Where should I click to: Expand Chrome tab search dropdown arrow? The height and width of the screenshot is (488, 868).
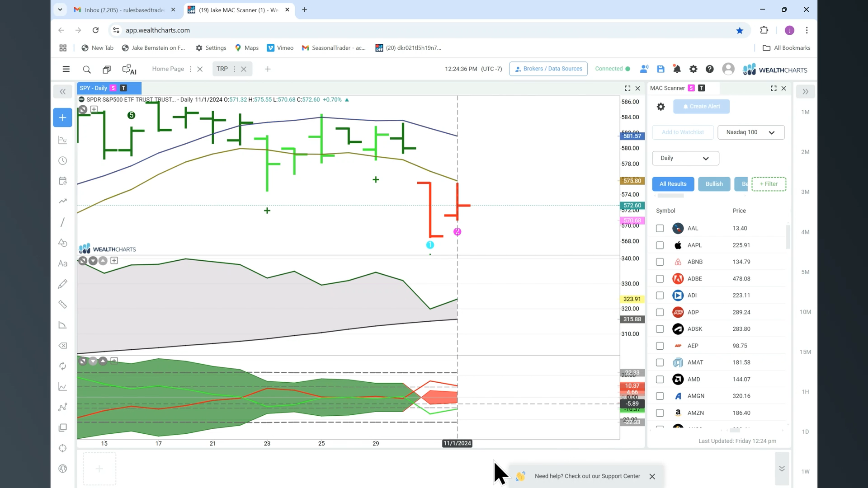pos(60,9)
